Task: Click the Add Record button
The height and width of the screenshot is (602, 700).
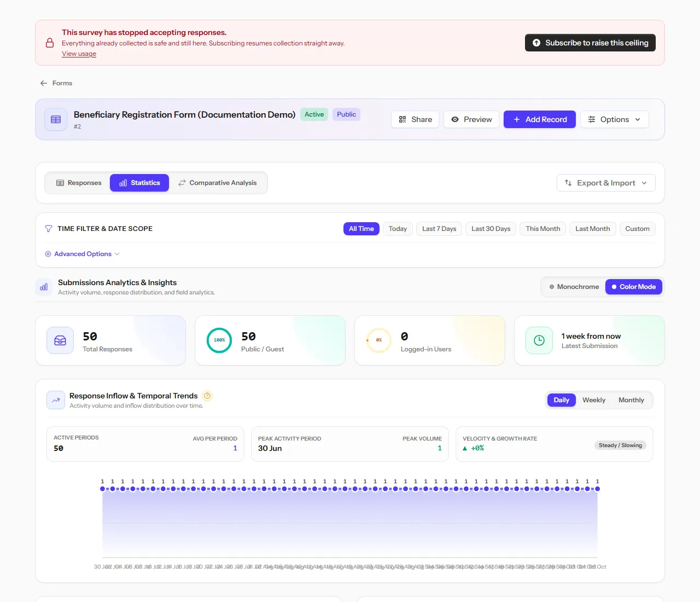Action: pyautogui.click(x=540, y=119)
